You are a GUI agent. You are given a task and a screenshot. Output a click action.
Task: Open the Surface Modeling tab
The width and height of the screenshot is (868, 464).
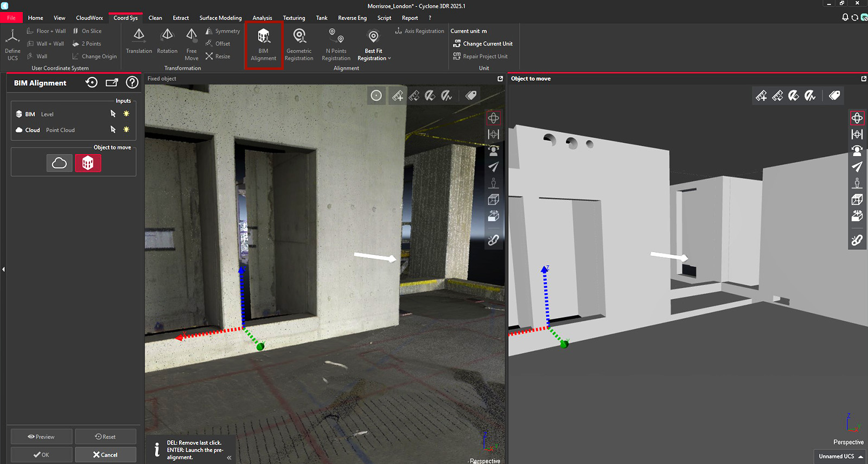tap(220, 18)
